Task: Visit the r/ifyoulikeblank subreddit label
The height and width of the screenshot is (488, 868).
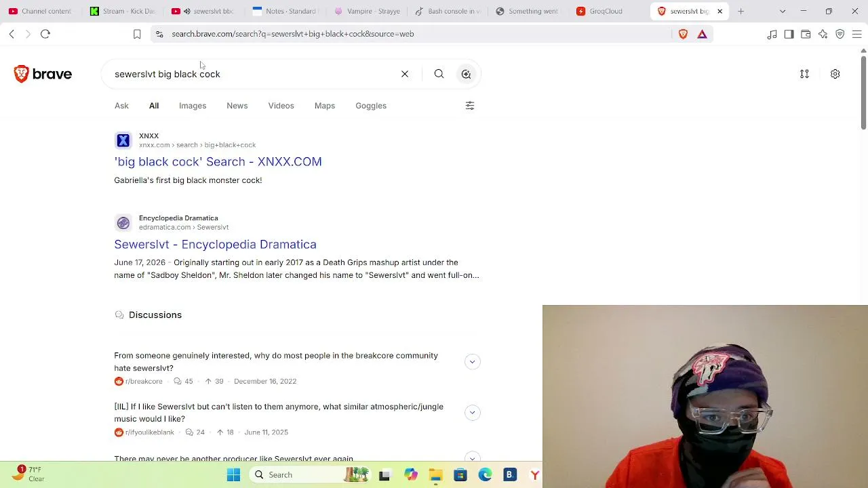Action: click(149, 432)
